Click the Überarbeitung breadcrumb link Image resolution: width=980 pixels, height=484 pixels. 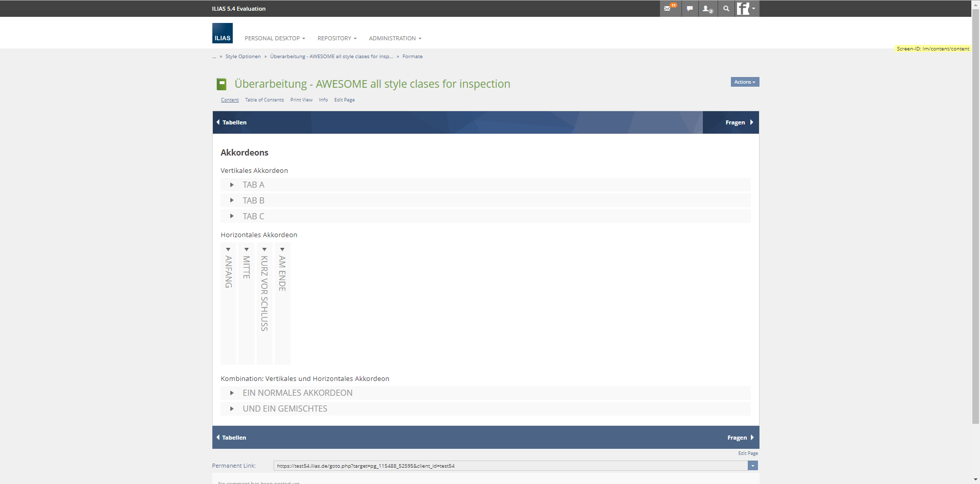332,57
